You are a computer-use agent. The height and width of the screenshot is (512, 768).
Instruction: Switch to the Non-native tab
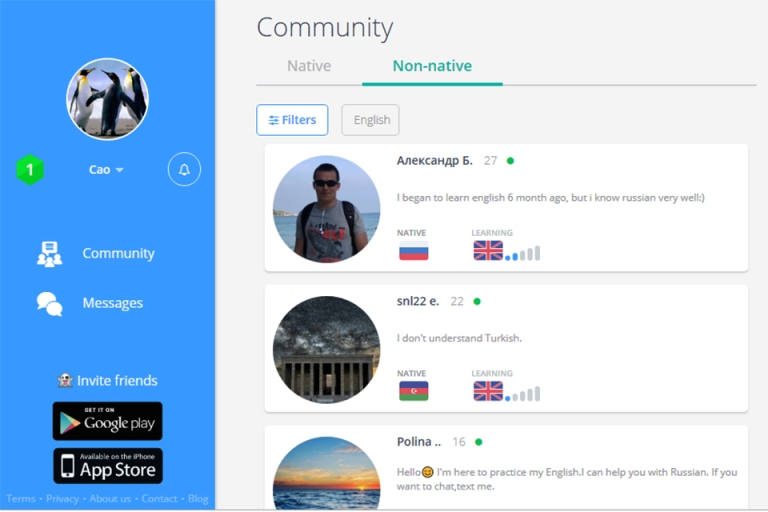432,66
